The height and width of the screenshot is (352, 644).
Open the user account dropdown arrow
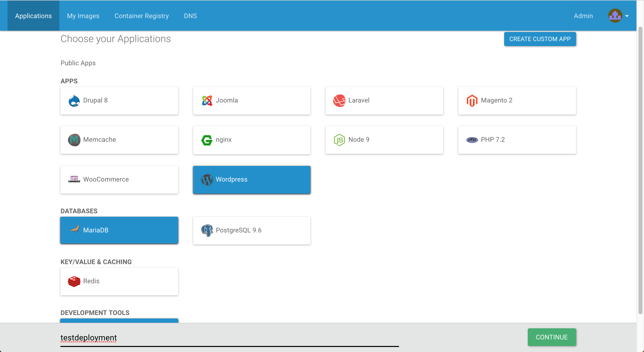pyautogui.click(x=627, y=16)
